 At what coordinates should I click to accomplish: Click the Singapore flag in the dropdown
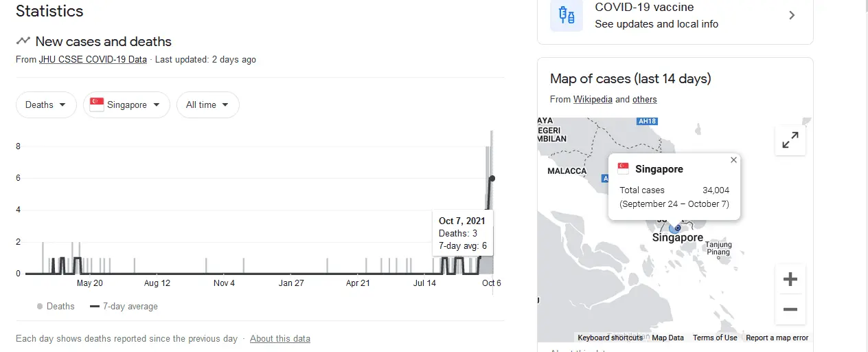tap(97, 104)
